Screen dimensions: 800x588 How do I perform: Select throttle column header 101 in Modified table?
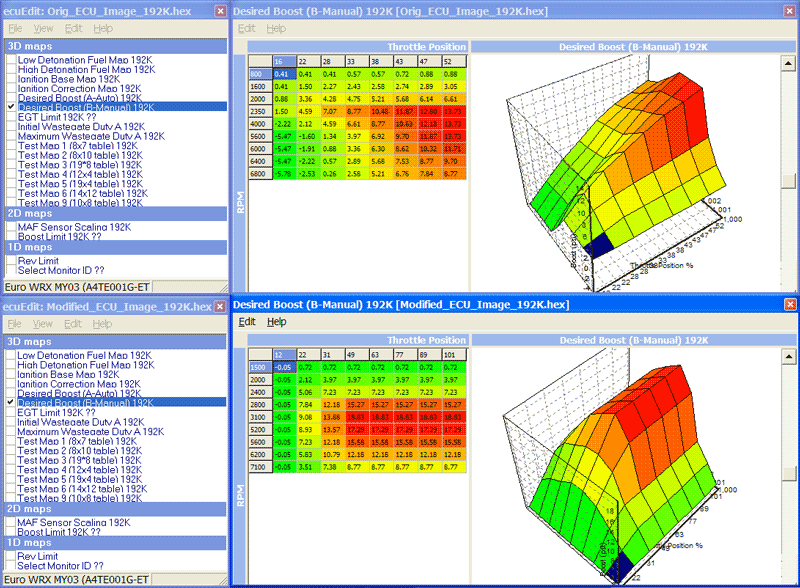coord(454,355)
